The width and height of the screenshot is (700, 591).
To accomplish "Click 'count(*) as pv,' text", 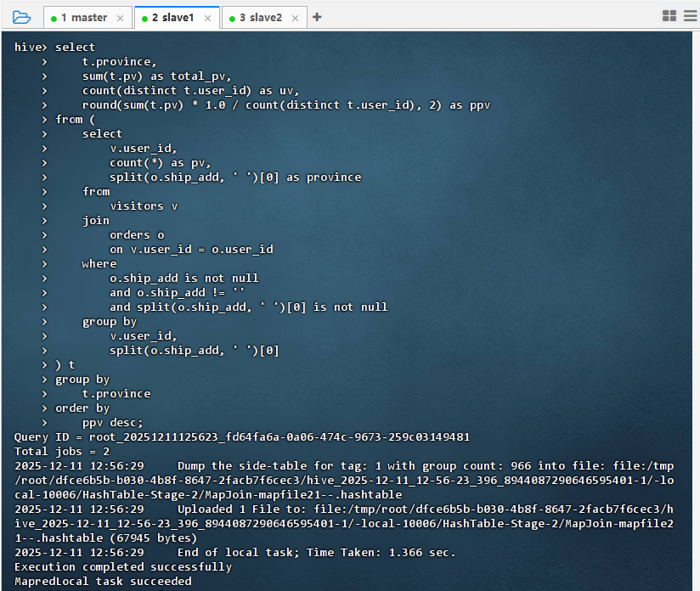I will pos(161,163).
